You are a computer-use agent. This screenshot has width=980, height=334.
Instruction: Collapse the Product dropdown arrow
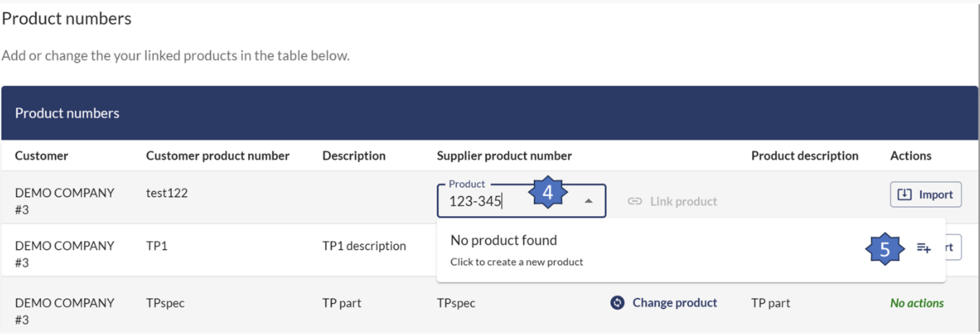pyautogui.click(x=589, y=201)
